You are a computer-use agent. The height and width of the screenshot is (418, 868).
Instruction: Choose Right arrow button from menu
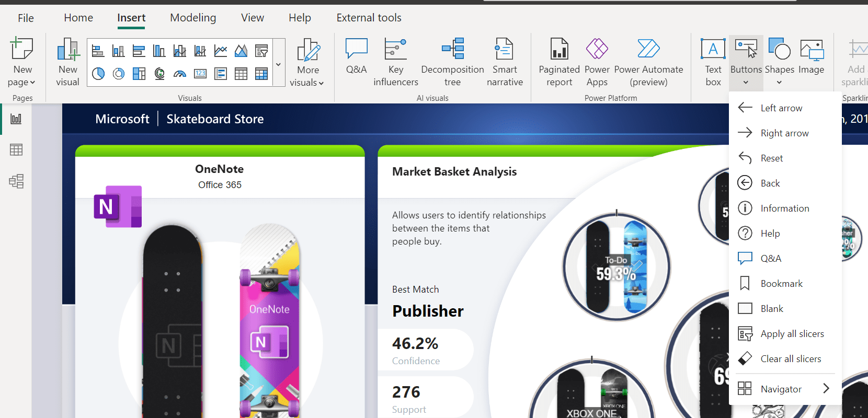pyautogui.click(x=785, y=133)
